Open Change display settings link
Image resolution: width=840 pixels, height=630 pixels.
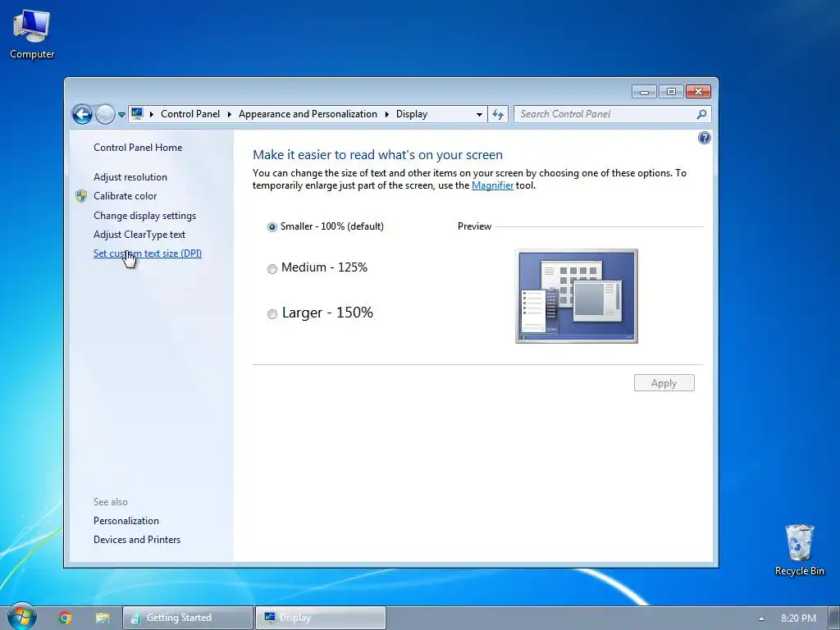pyautogui.click(x=144, y=216)
